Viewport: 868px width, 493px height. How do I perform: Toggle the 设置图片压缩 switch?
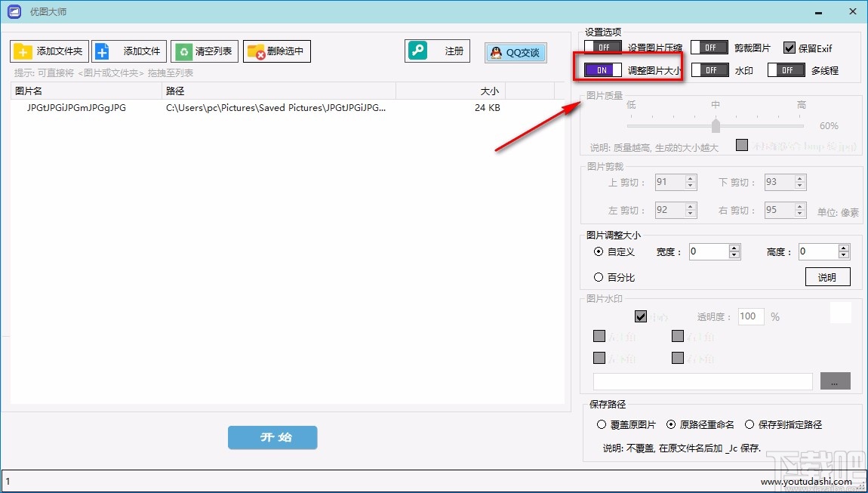603,48
